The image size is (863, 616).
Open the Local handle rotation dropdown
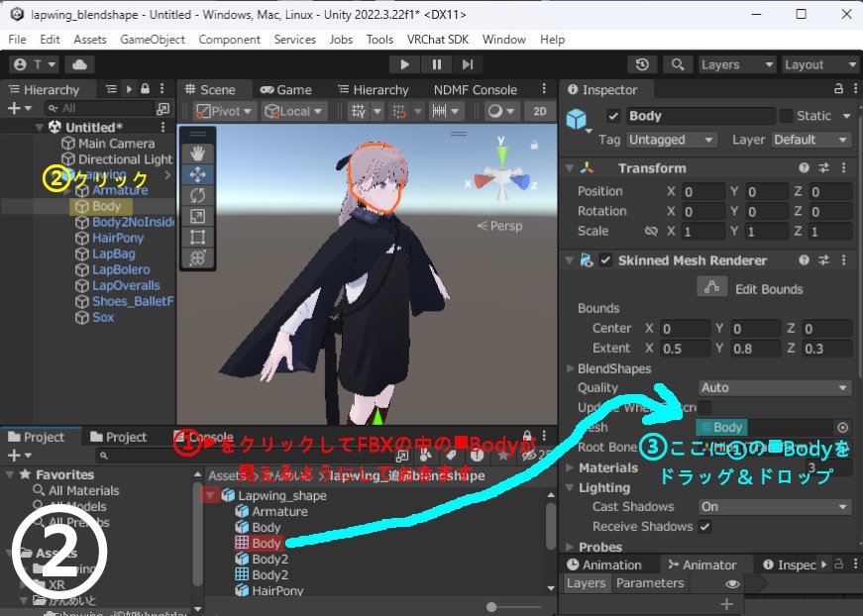pos(293,112)
